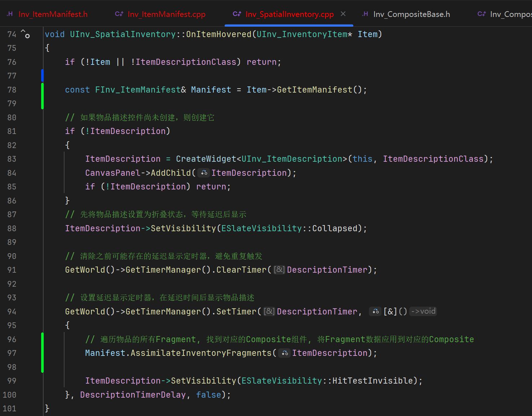Click the inlay hint icon before the lambda [&]()

[x=375, y=311]
